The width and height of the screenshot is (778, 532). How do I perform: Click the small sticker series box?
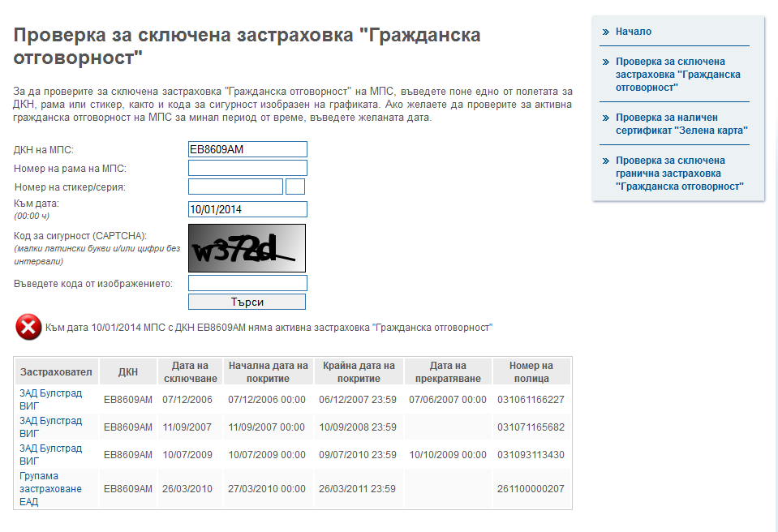tap(295, 187)
